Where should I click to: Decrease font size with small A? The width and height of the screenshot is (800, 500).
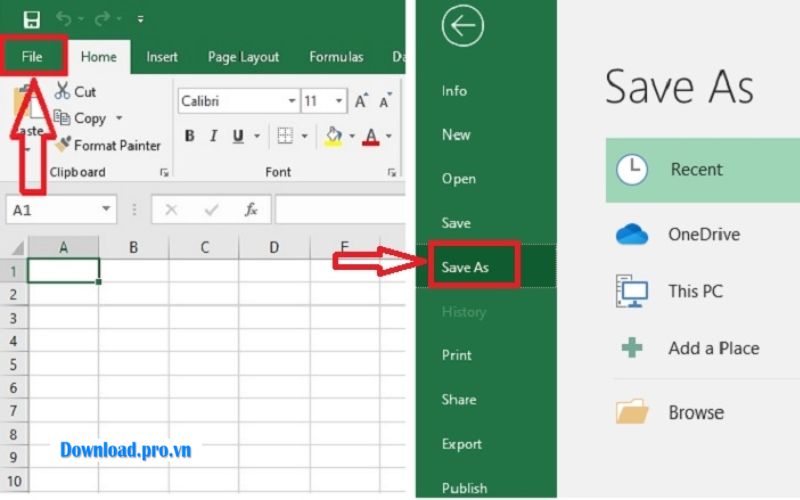pyautogui.click(x=385, y=101)
